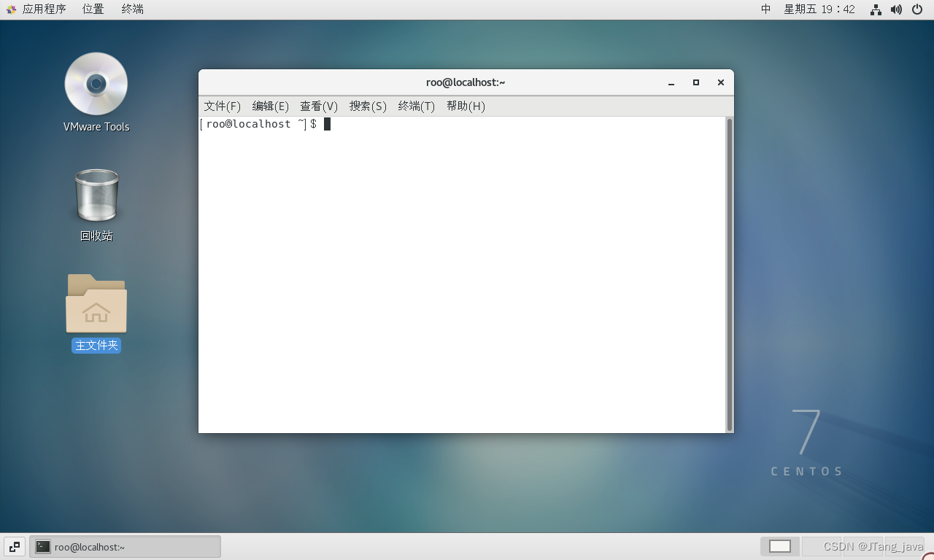
Task: Minimize the terminal window
Action: click(x=671, y=82)
